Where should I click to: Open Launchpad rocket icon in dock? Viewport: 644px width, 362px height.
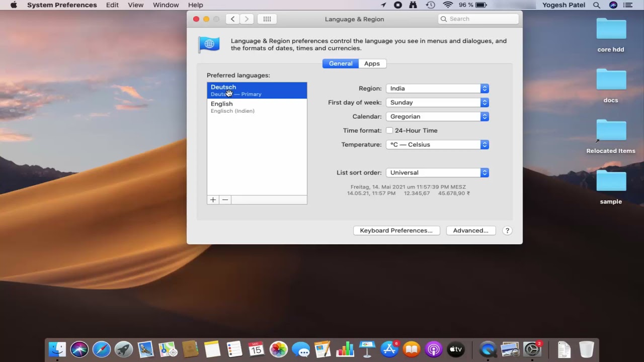click(124, 349)
